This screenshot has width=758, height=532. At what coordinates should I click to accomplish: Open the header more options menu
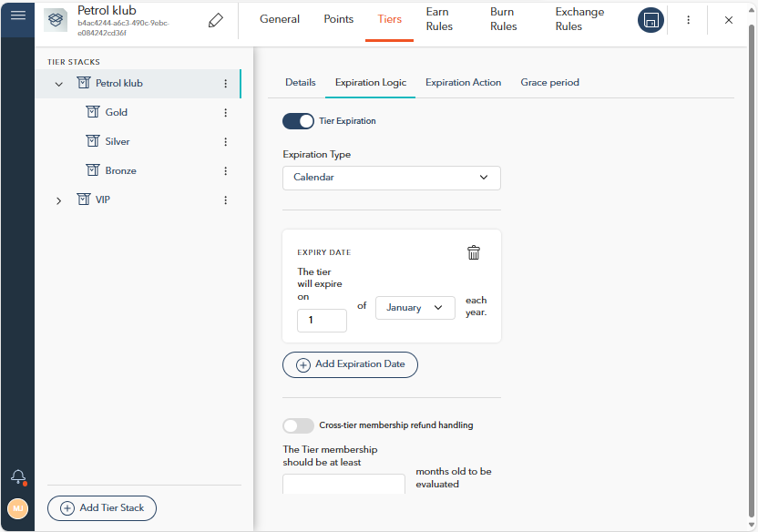(x=689, y=20)
